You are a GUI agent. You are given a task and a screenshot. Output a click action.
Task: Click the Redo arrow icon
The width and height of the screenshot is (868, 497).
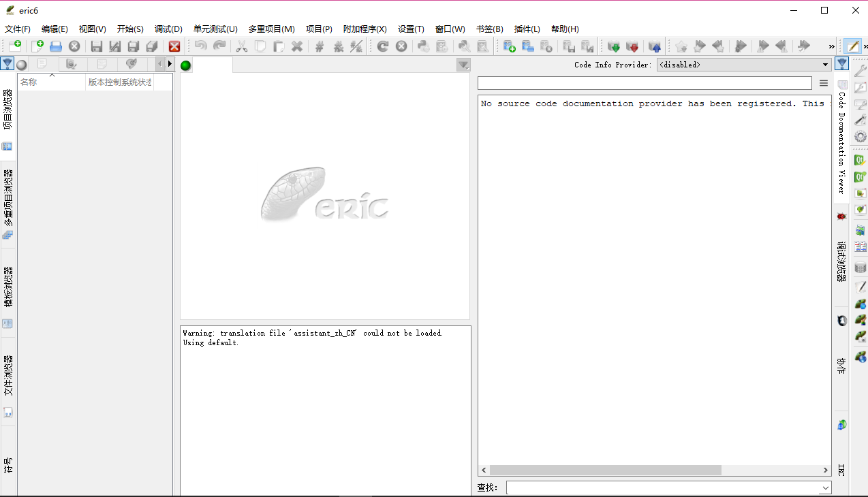(x=219, y=46)
